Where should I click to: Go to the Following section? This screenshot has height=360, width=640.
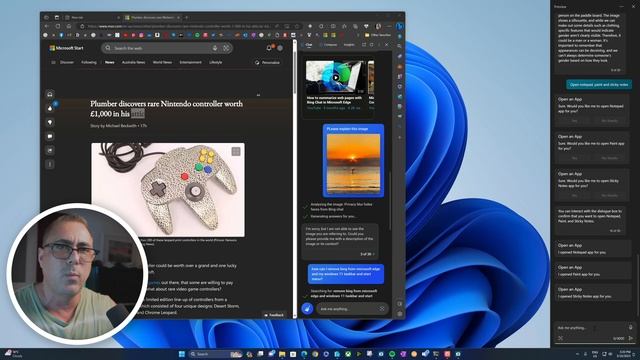(x=89, y=62)
